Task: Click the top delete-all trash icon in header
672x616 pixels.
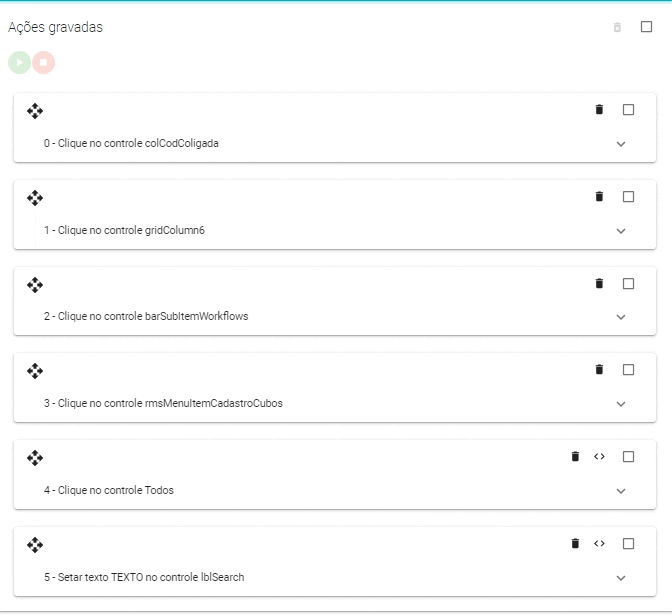Action: (617, 27)
